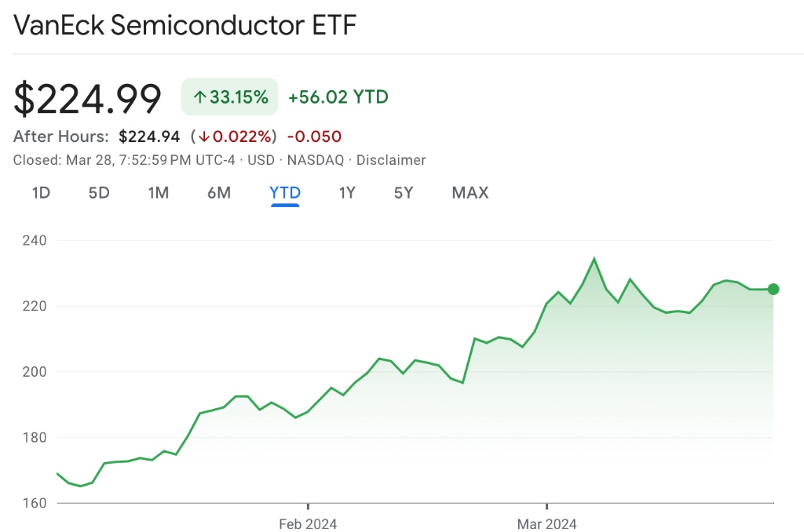
Task: Switch to the 5D time range
Action: pos(99,192)
